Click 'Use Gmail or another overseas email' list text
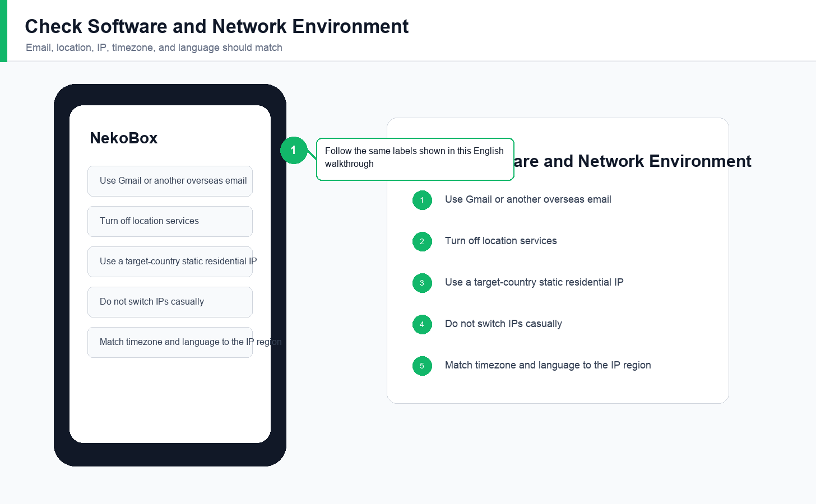Viewport: 816px width, 504px height. point(528,199)
